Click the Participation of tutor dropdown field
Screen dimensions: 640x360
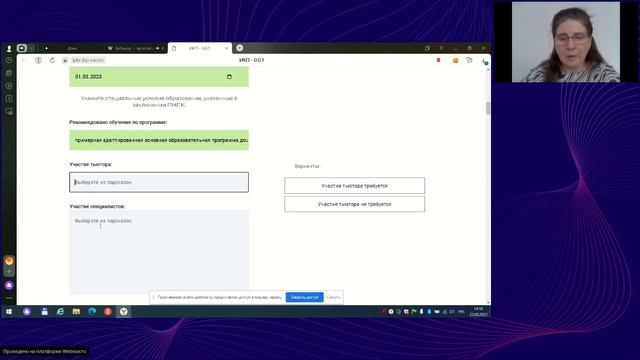pyautogui.click(x=159, y=182)
